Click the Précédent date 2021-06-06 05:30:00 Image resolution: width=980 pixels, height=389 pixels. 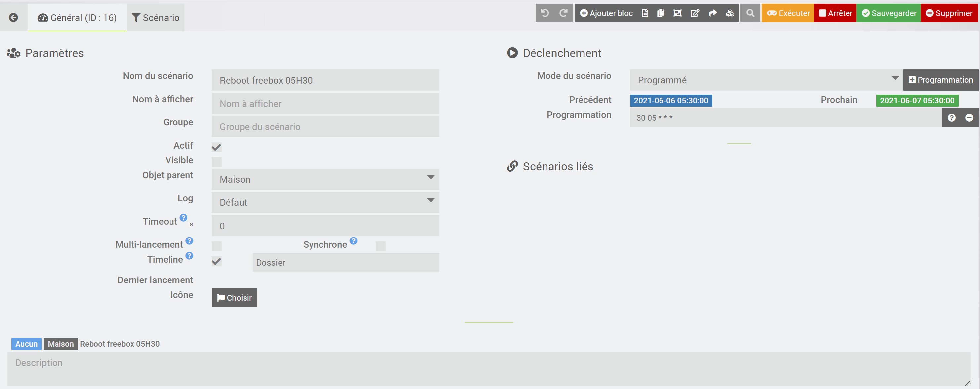[671, 101]
